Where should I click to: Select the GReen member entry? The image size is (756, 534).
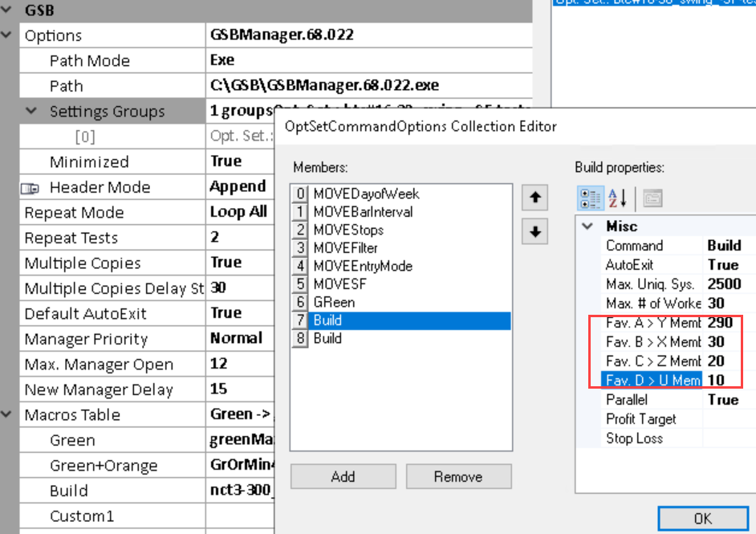pos(334,302)
